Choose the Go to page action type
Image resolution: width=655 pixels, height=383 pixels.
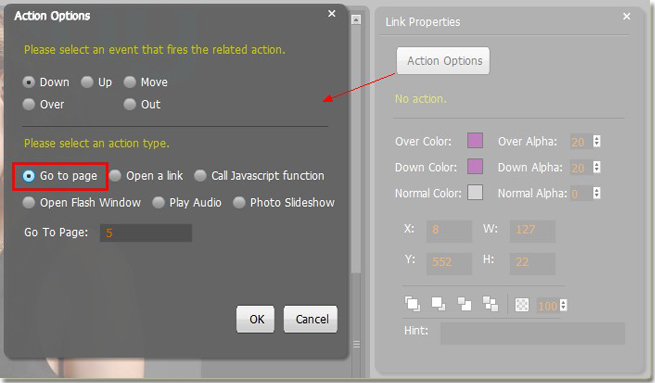[28, 176]
